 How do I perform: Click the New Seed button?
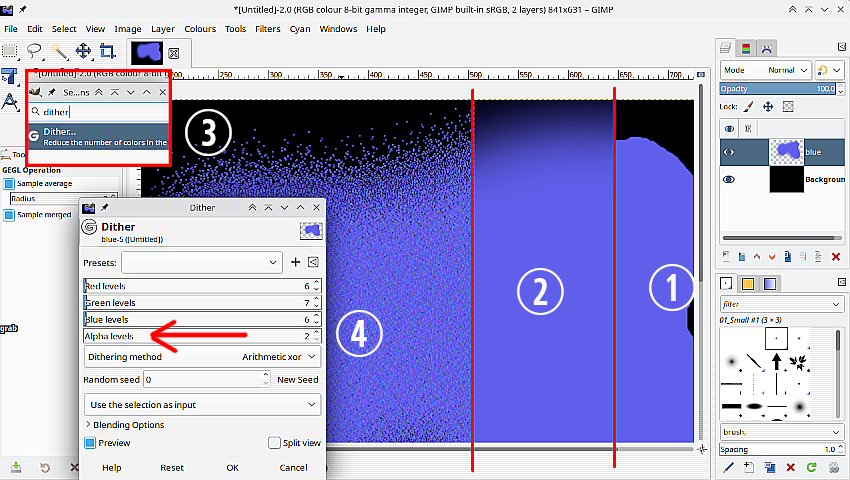coord(297,380)
